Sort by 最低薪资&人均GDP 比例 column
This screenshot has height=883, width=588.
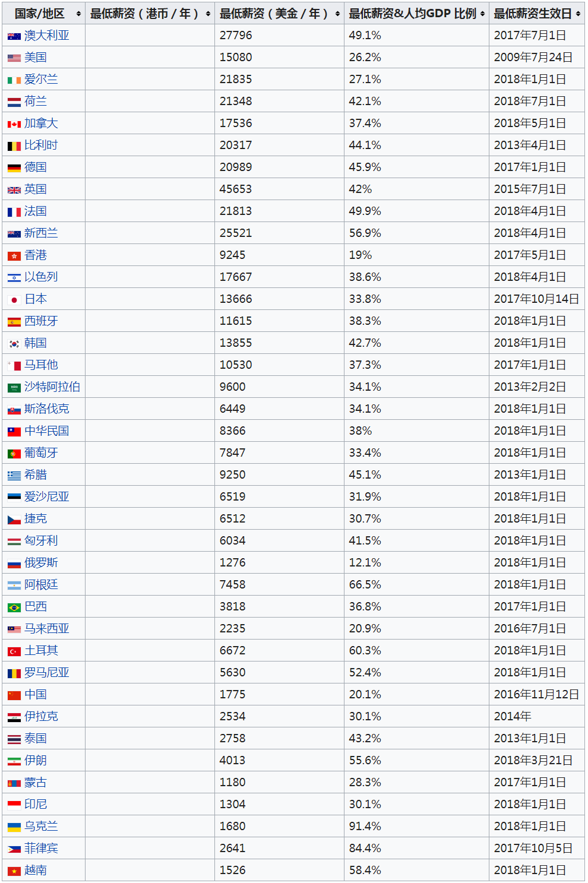[x=482, y=14]
